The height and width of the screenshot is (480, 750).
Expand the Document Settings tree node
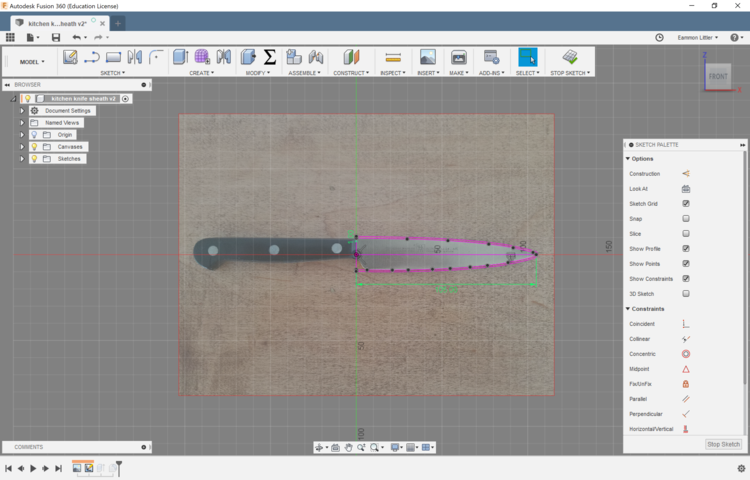22,110
